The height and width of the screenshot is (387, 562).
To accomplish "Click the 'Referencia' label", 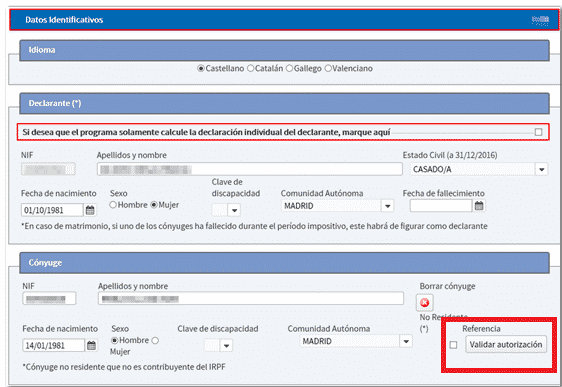I will point(481,329).
